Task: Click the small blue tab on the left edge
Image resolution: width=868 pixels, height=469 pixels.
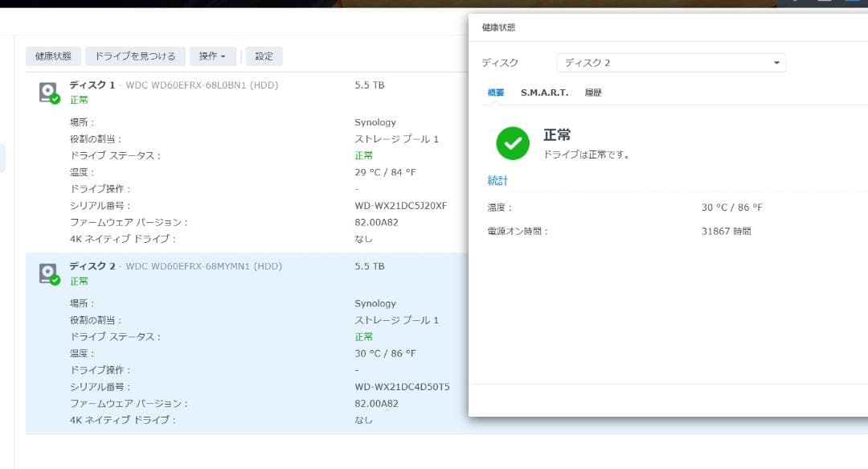Action: click(2, 159)
